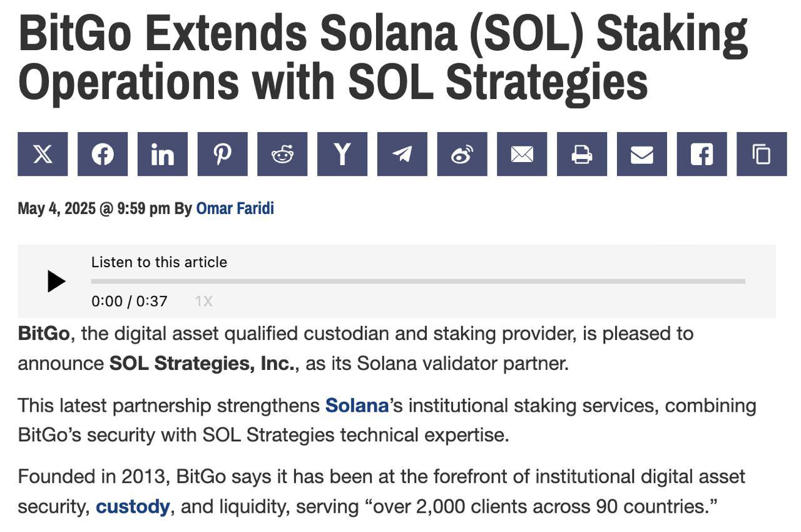Click the solid envelope mail icon

tap(642, 154)
